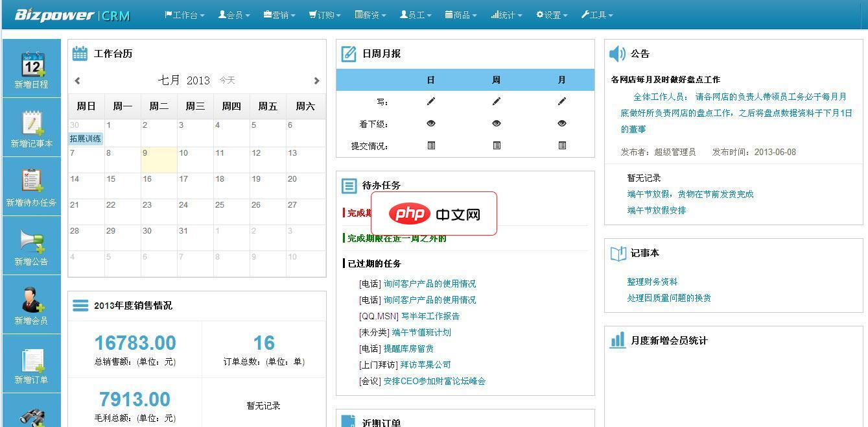Expand the 工具 dropdown
The image size is (868, 427).
point(596,14)
